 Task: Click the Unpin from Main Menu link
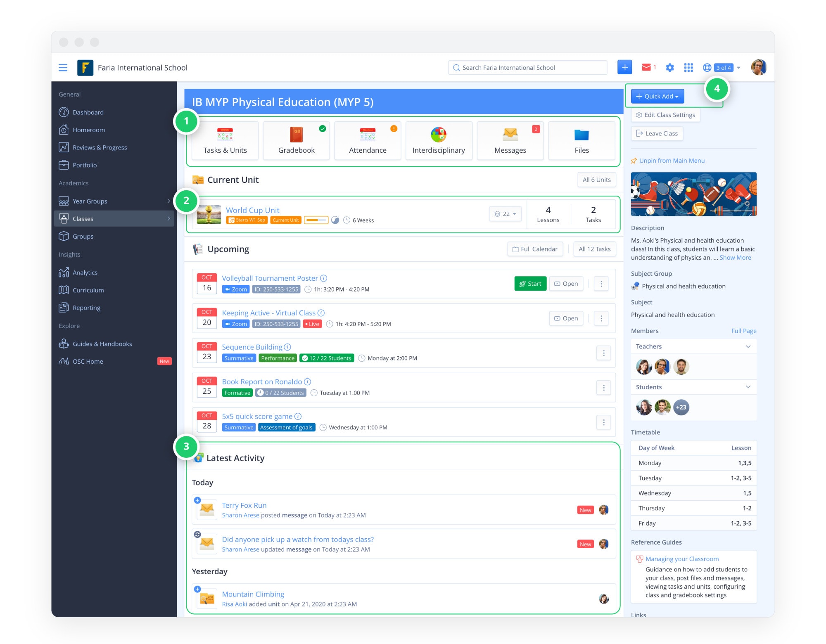672,161
